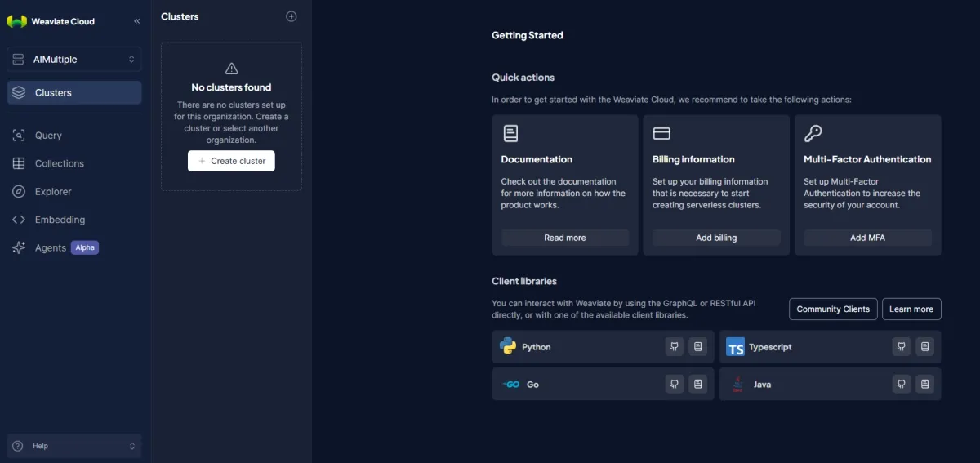Click the Multi-Factor Authentication card title
980x463 pixels.
point(867,159)
